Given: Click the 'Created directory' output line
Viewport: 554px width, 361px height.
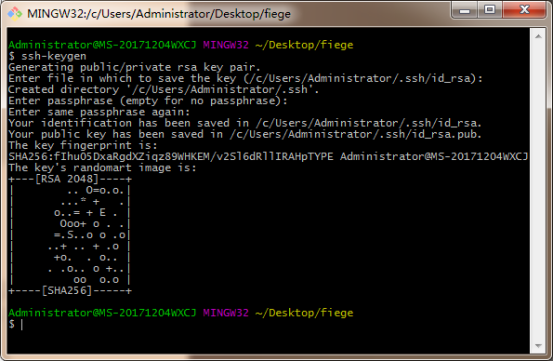Looking at the screenshot, I should tap(164, 89).
